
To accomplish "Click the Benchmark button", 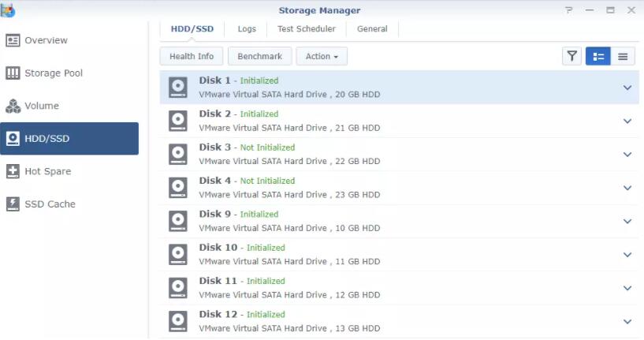I will pyautogui.click(x=260, y=56).
